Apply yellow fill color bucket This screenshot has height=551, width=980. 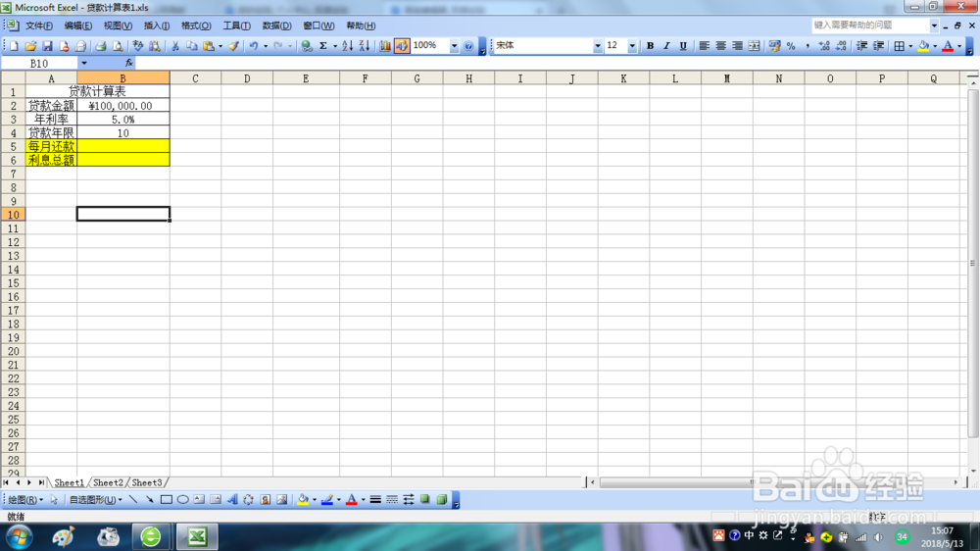[924, 46]
